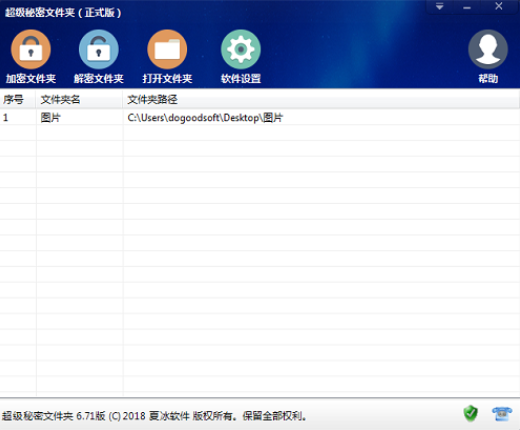Click the 软件设置 text label
This screenshot has width=520, height=430.
pos(241,79)
